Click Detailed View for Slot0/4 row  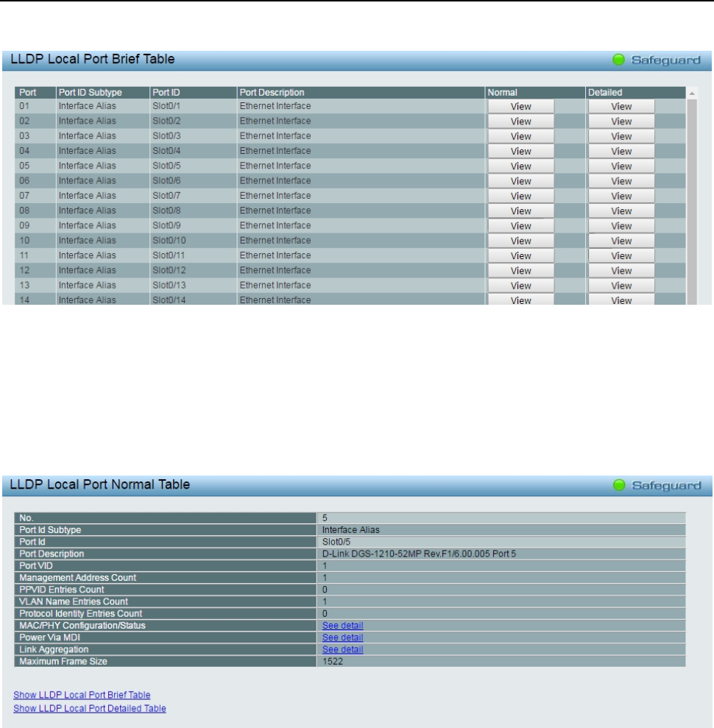pos(621,151)
